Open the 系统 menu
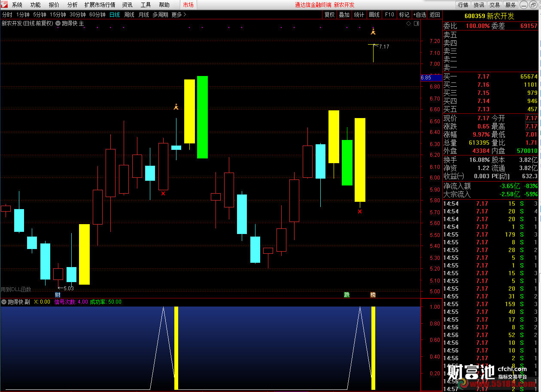Screen dimensions: 541x392 pyautogui.click(x=17, y=5)
